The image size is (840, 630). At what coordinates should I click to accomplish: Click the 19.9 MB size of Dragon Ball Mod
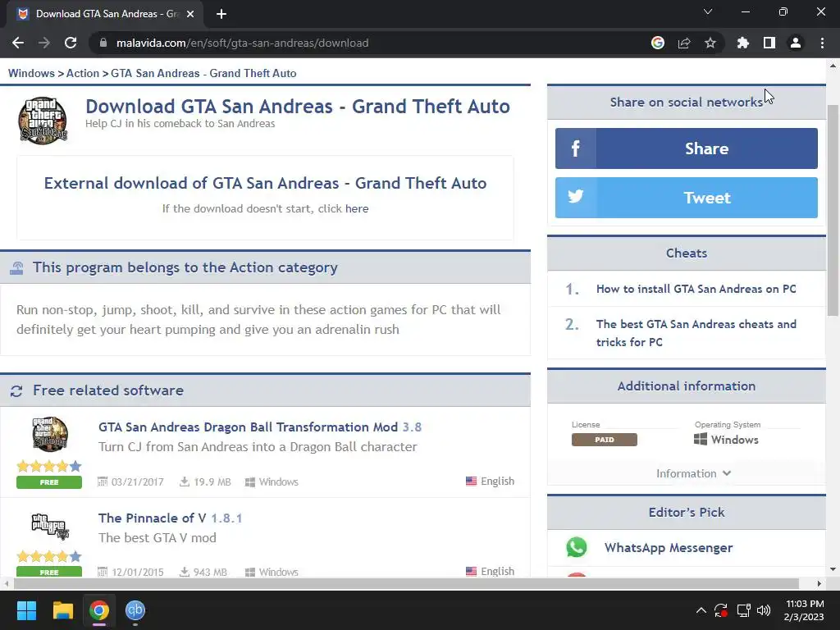[205, 482]
